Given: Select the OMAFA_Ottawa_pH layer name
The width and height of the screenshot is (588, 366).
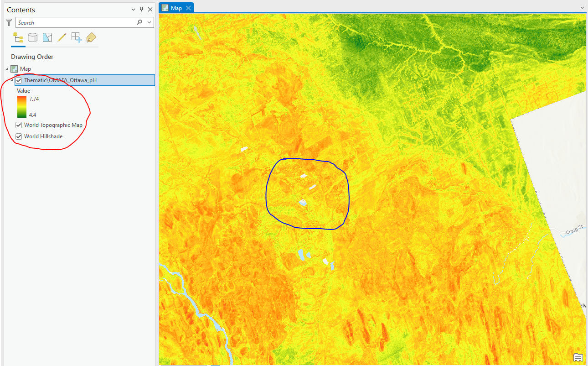Looking at the screenshot, I should tap(59, 80).
